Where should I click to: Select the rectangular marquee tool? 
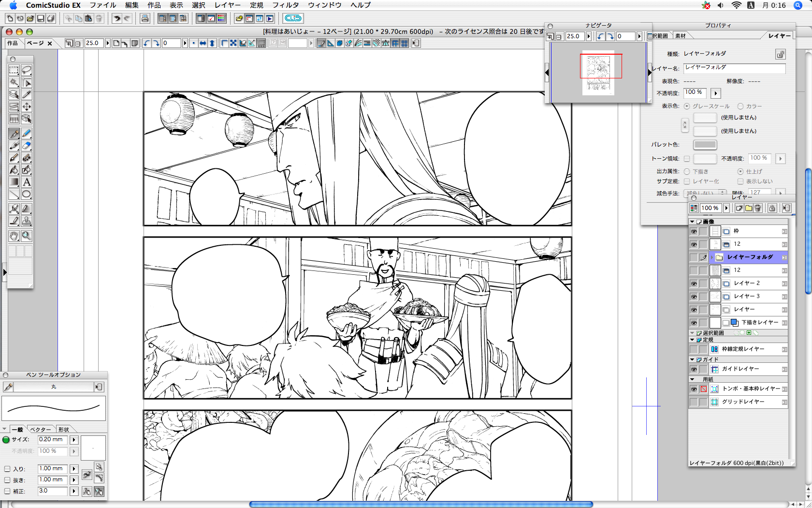pyautogui.click(x=14, y=70)
